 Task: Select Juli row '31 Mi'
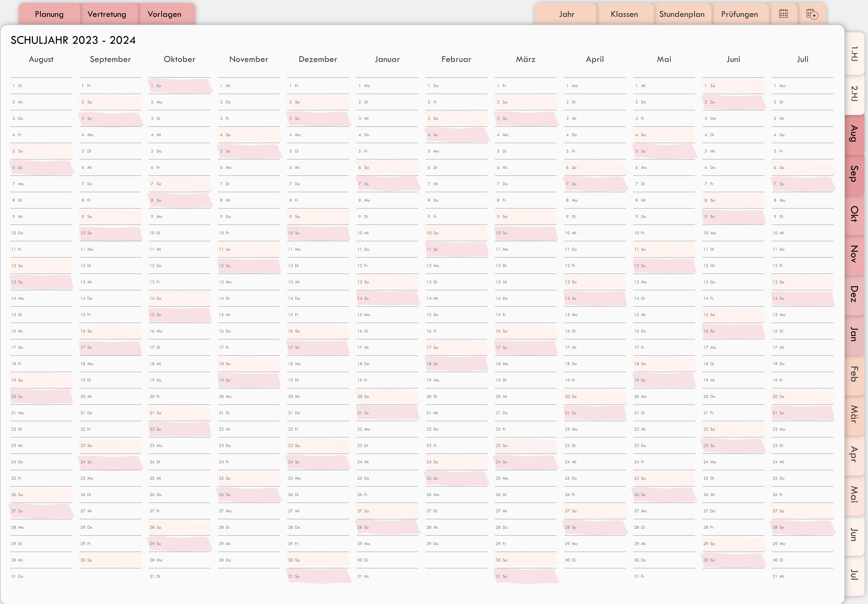tap(803, 576)
